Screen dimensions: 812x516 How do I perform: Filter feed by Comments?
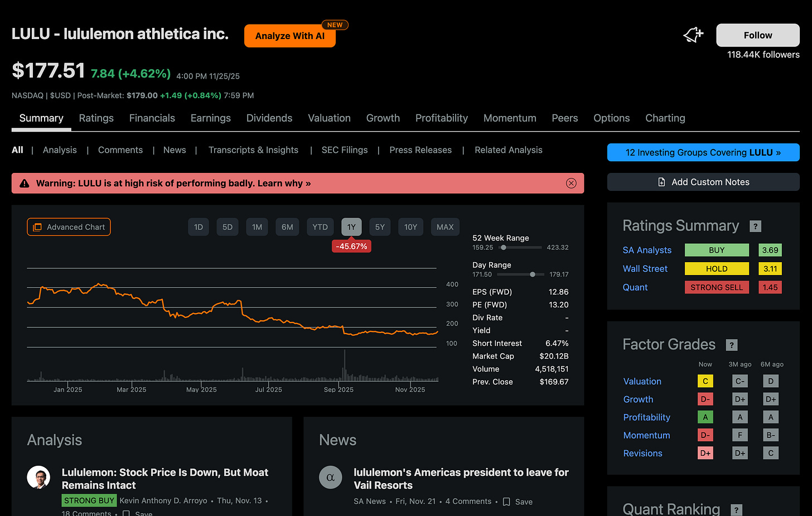point(120,150)
